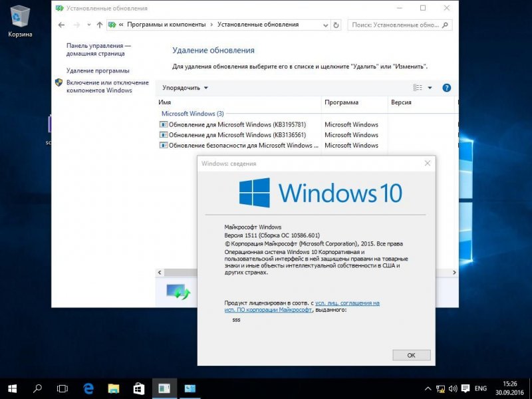Go back with the left arrow button

tap(61, 25)
